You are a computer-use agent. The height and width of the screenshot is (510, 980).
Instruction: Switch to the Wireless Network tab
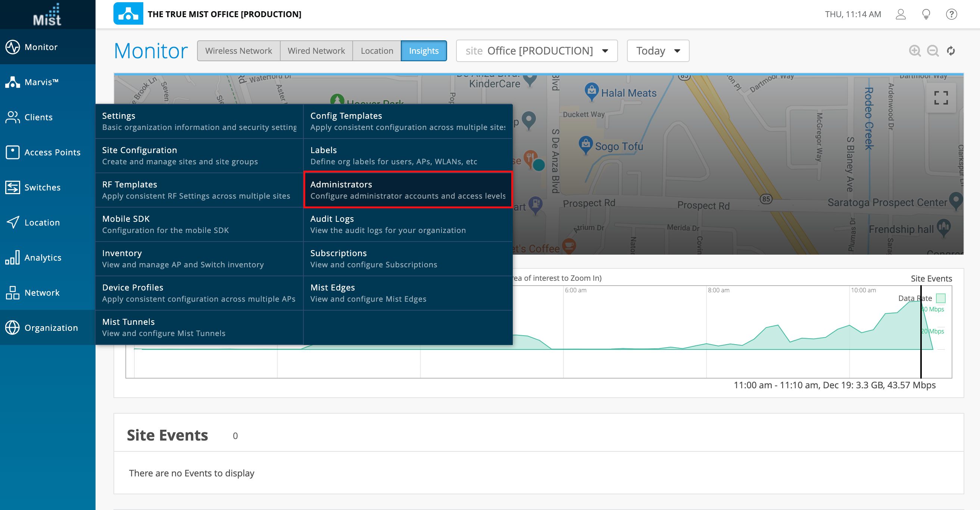click(x=238, y=51)
